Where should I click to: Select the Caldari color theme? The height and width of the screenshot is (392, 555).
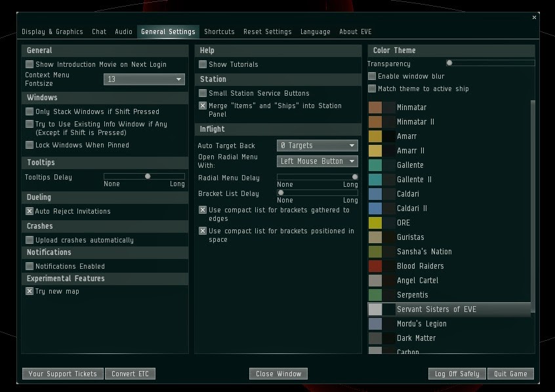449,194
